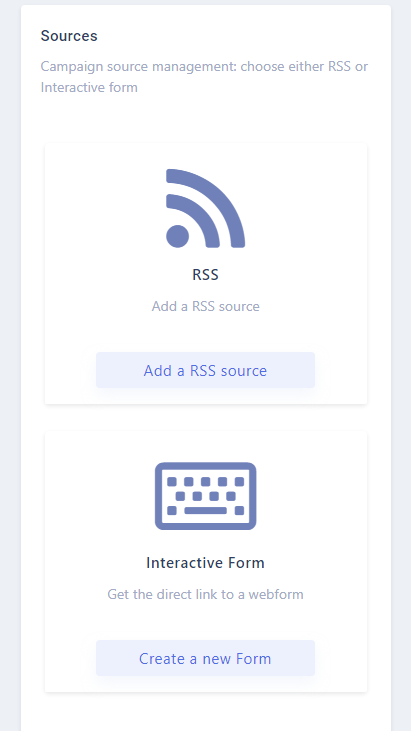Click the Campaign source management description
This screenshot has width=411, height=731.
point(205,77)
